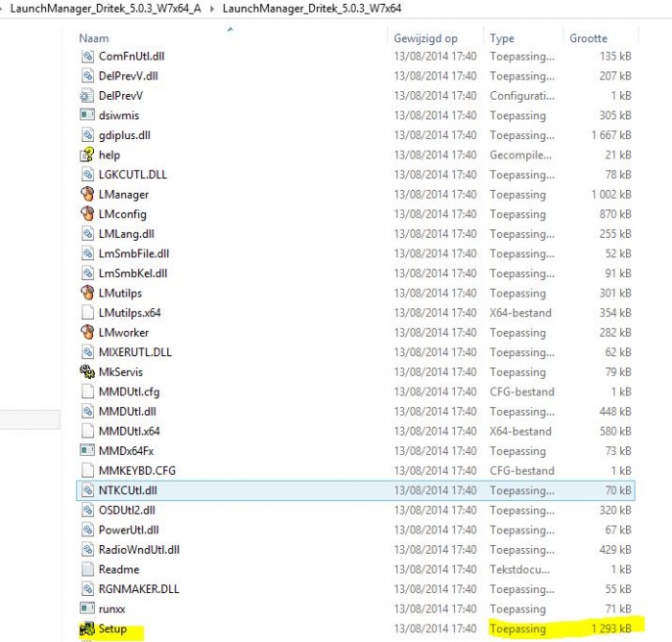Select the file name OSDUtl2.dll
672x642 pixels.
[127, 511]
